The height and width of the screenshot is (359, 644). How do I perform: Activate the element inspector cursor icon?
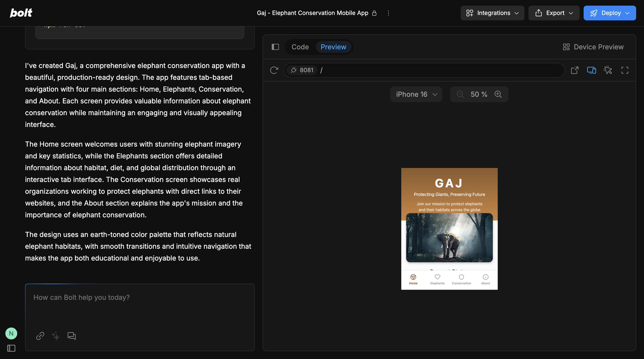[x=608, y=70]
